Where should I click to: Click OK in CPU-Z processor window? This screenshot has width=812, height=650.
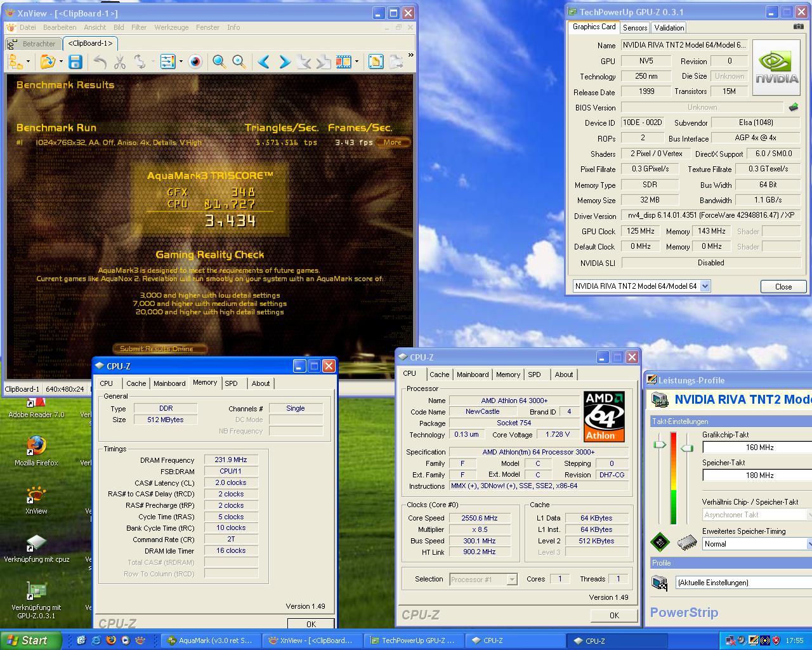[614, 615]
